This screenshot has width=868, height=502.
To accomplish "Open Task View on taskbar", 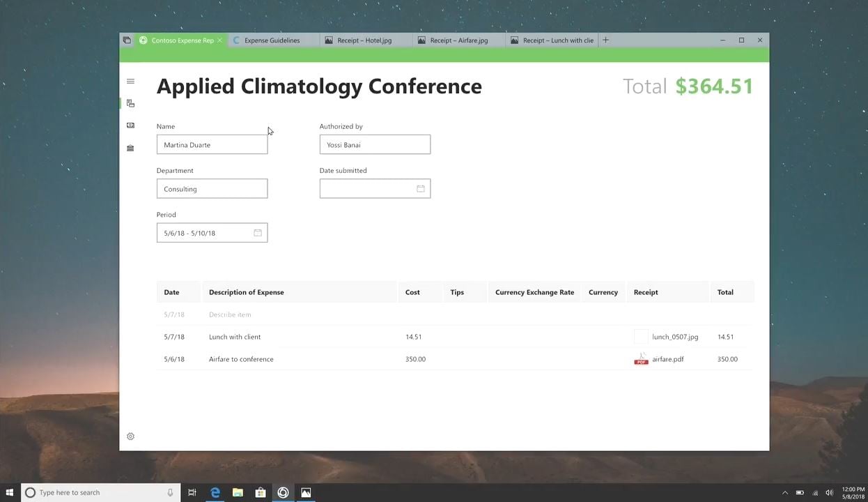I will (x=192, y=492).
